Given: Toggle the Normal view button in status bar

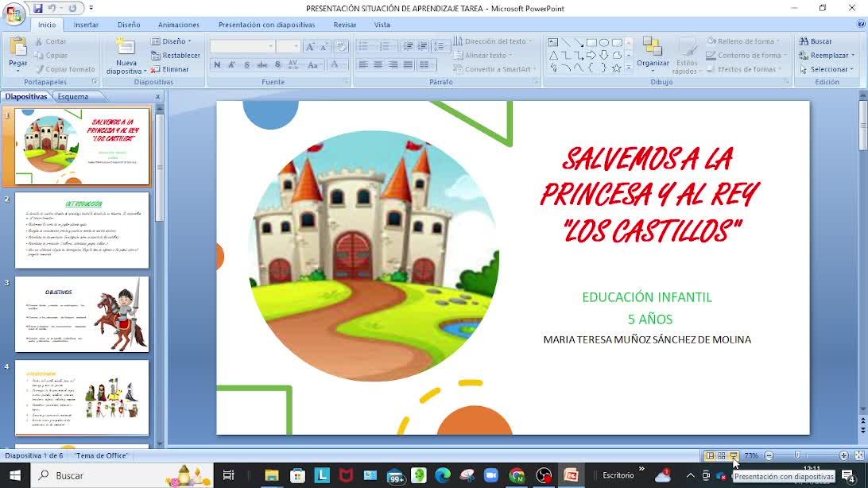Looking at the screenshot, I should [710, 455].
